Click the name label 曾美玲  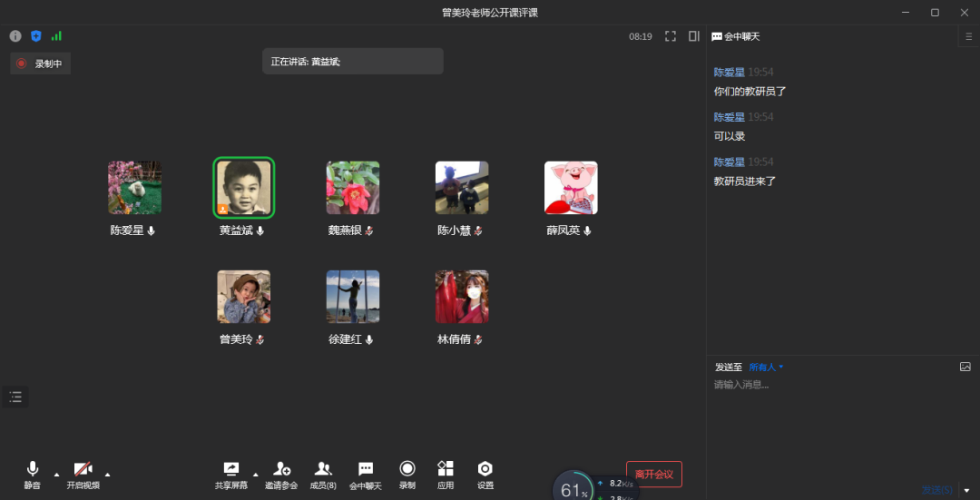[x=236, y=339]
